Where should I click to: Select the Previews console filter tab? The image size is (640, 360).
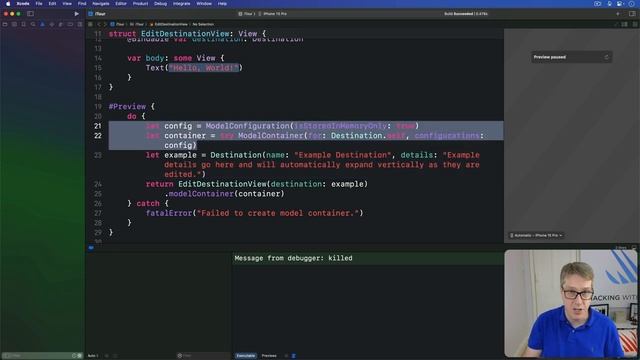pos(269,356)
